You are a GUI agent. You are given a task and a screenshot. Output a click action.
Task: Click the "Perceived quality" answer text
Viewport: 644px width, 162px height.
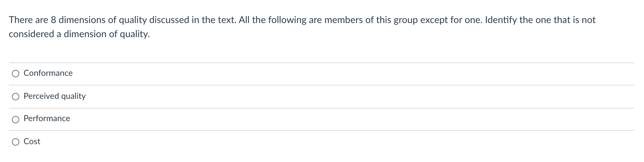tap(55, 96)
